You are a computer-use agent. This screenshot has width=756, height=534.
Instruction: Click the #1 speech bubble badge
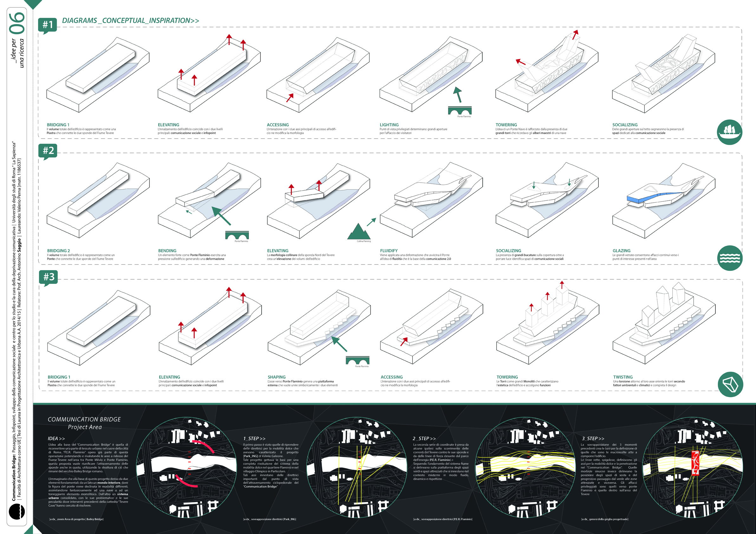(48, 25)
